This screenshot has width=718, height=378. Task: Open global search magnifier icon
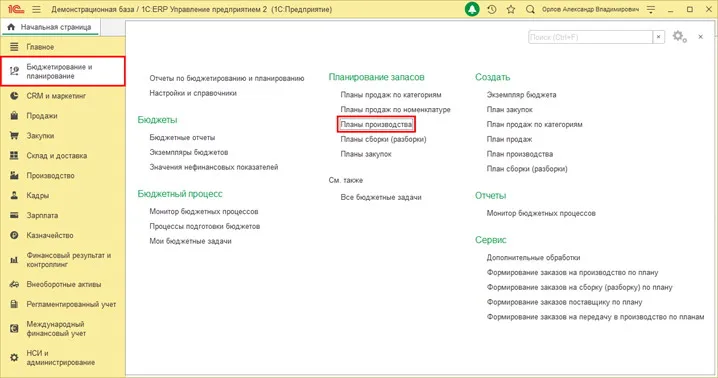coord(530,9)
